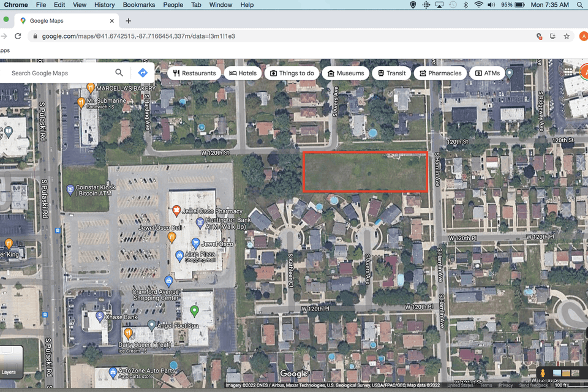Click the magnifier search icon in Maps

click(119, 73)
